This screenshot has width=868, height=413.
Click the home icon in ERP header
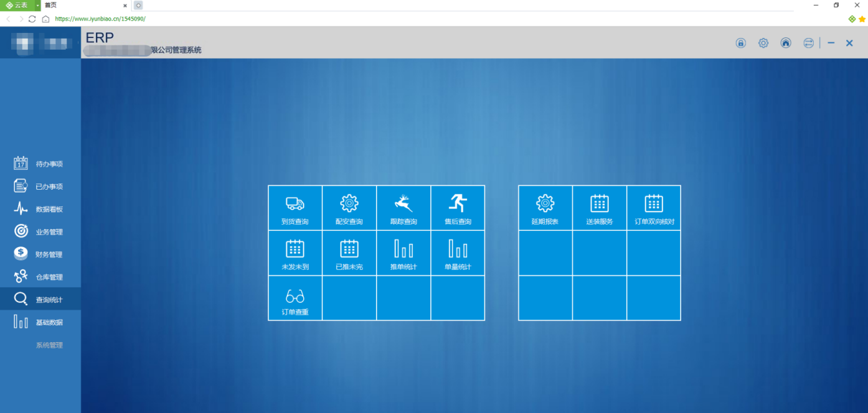click(786, 43)
